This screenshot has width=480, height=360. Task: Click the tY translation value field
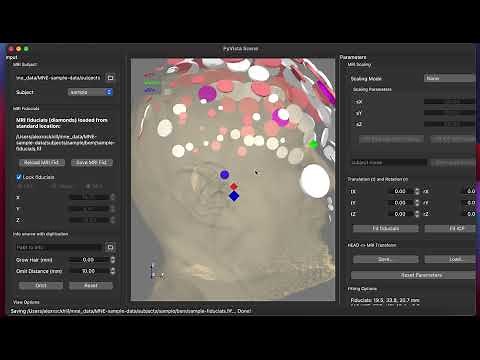click(x=401, y=203)
